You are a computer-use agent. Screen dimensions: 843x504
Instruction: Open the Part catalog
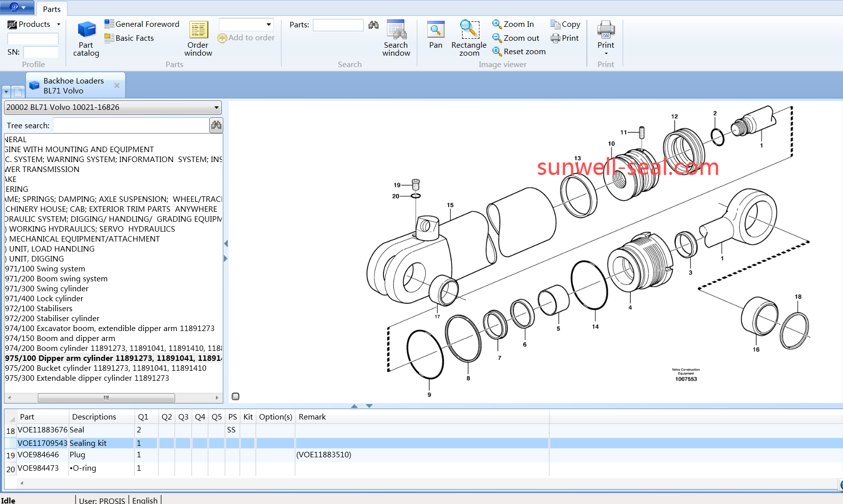[x=86, y=38]
